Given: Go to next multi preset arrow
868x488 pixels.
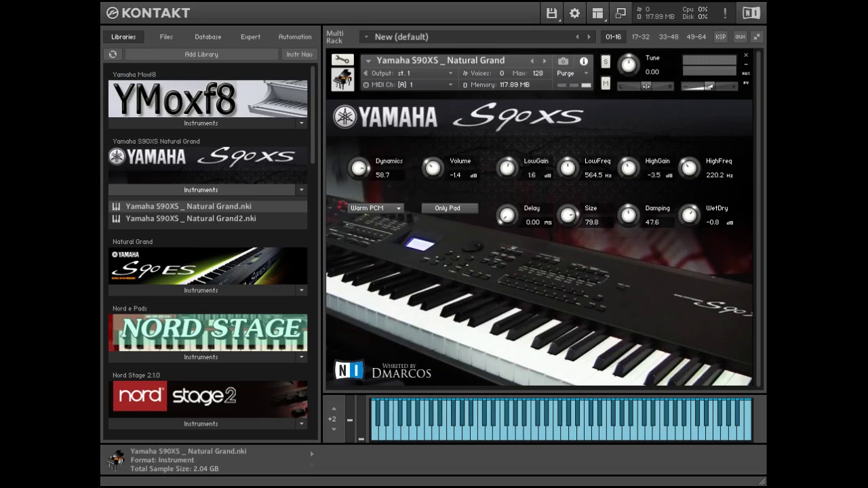Looking at the screenshot, I should [x=589, y=37].
